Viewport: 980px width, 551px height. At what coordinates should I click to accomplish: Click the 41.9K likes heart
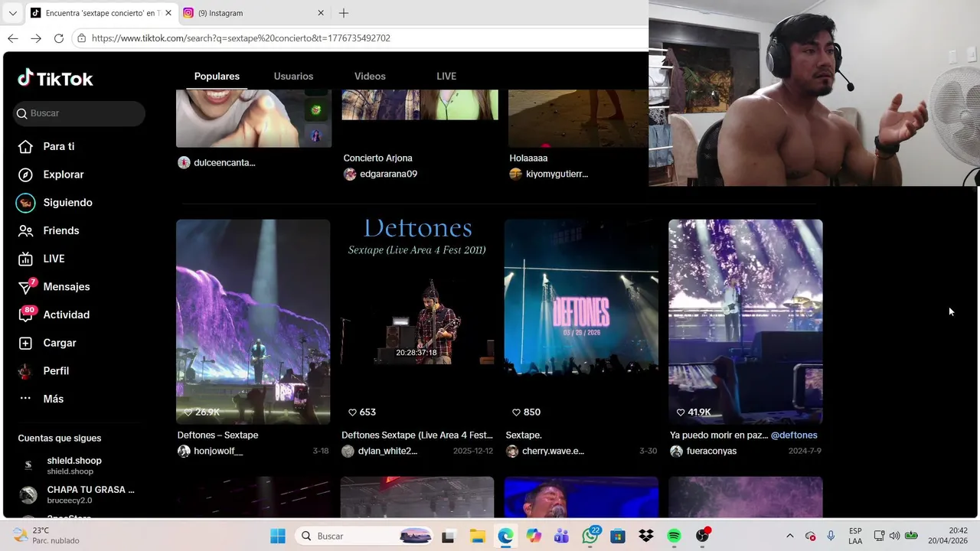[681, 412]
